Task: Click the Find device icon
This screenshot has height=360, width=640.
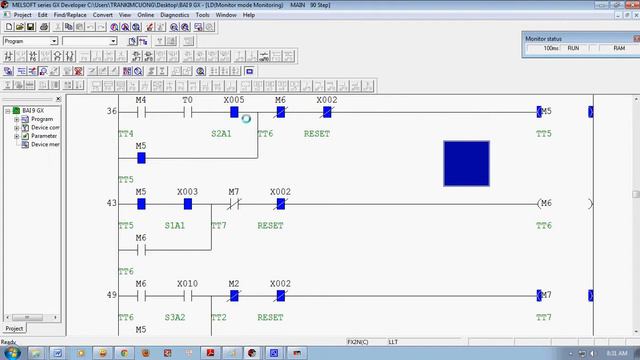Action: (x=114, y=27)
